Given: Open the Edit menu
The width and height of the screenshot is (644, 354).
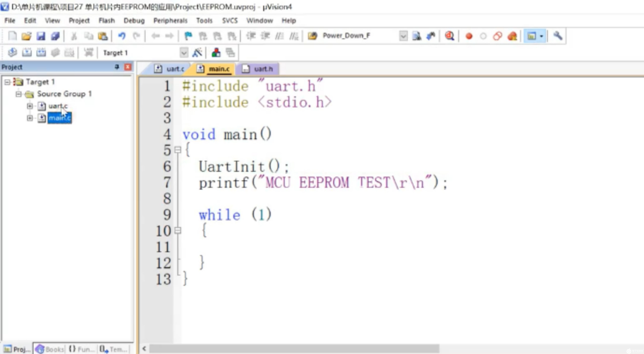Looking at the screenshot, I should pyautogui.click(x=30, y=21).
